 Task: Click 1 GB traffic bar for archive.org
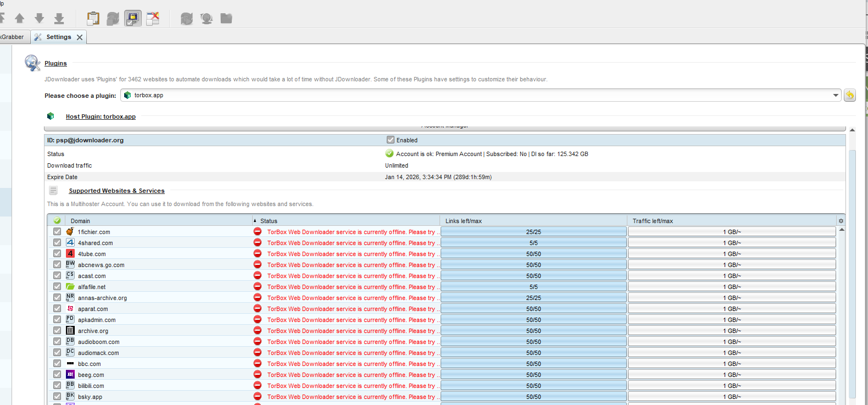coord(732,331)
